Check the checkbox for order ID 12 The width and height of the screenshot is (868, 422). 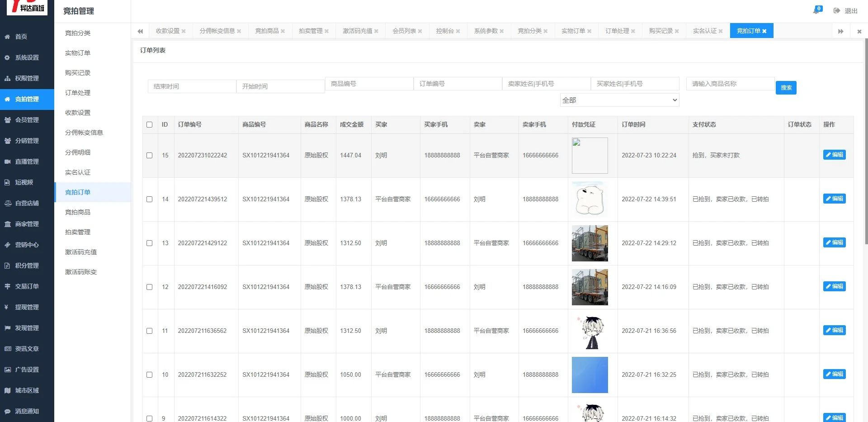150,287
